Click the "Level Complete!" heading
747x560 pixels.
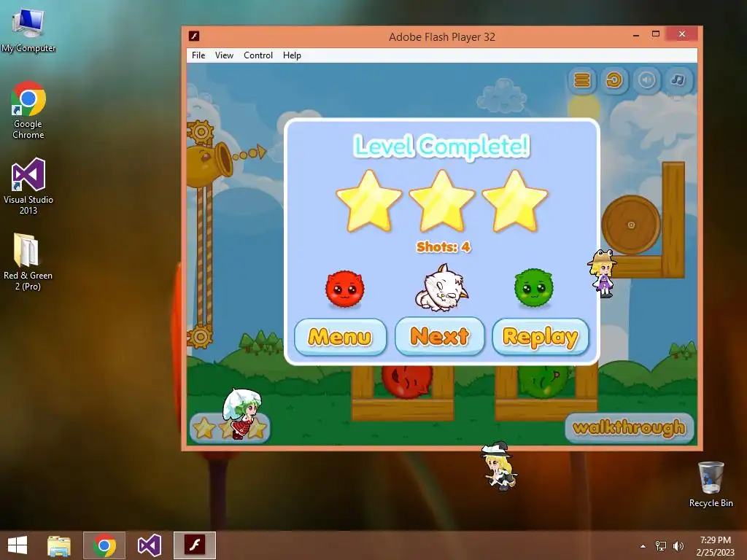click(x=441, y=146)
